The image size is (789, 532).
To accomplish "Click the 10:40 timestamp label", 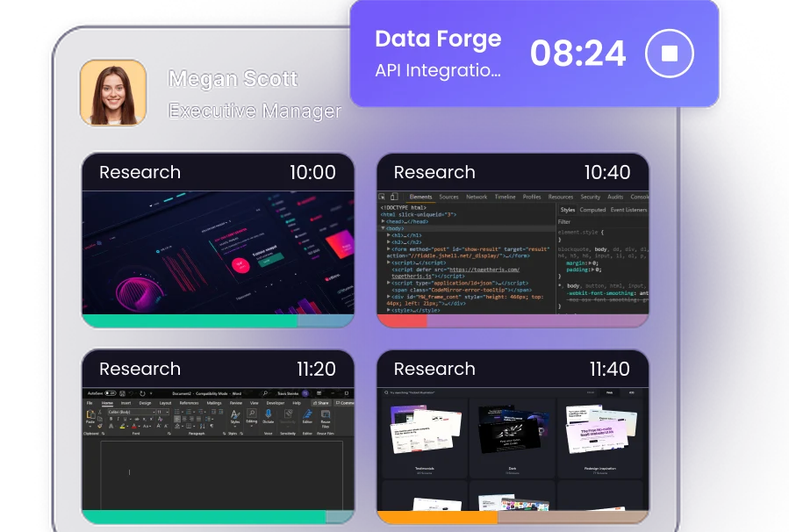I will click(606, 172).
